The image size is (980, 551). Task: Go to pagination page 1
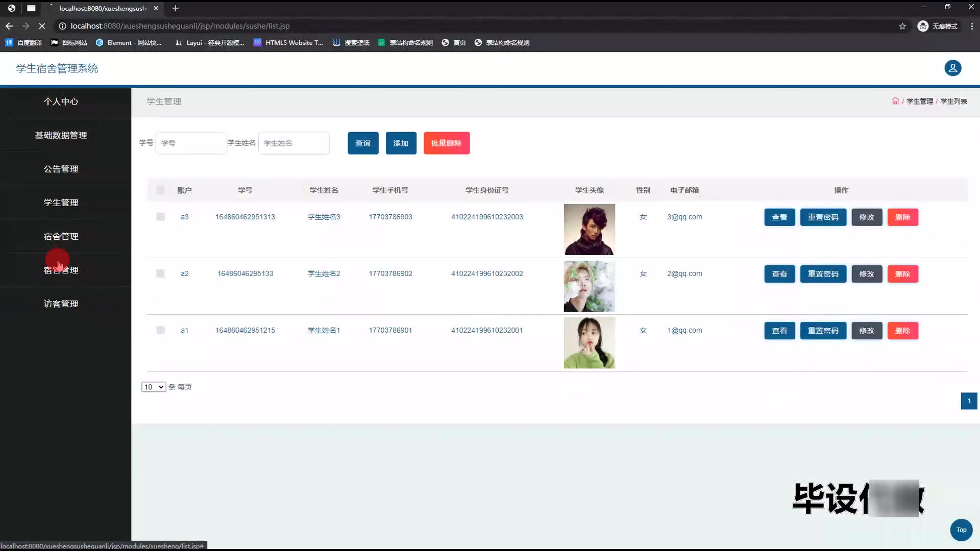(969, 400)
